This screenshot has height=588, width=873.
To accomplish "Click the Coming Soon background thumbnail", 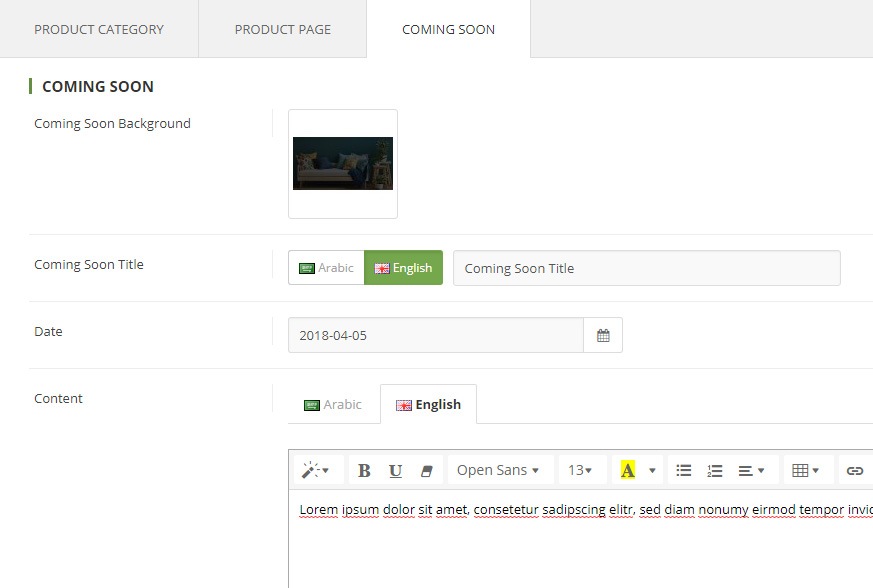I will coord(343,164).
